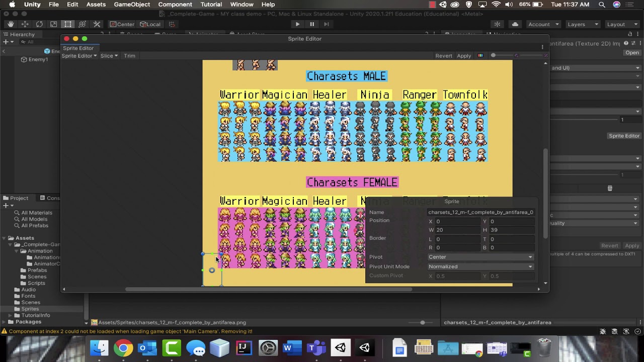This screenshot has height=362, width=644.
Task: Open the Cloud services icon
Action: (x=515, y=24)
